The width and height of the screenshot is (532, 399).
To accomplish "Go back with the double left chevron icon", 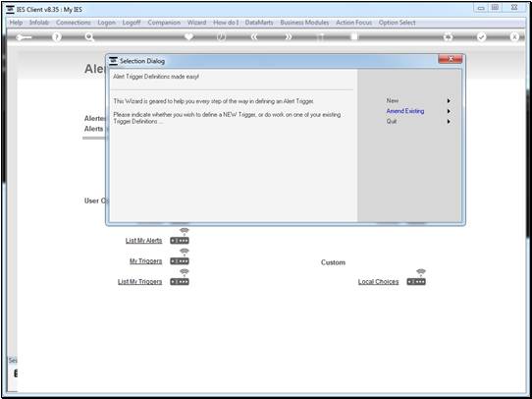I will click(254, 37).
